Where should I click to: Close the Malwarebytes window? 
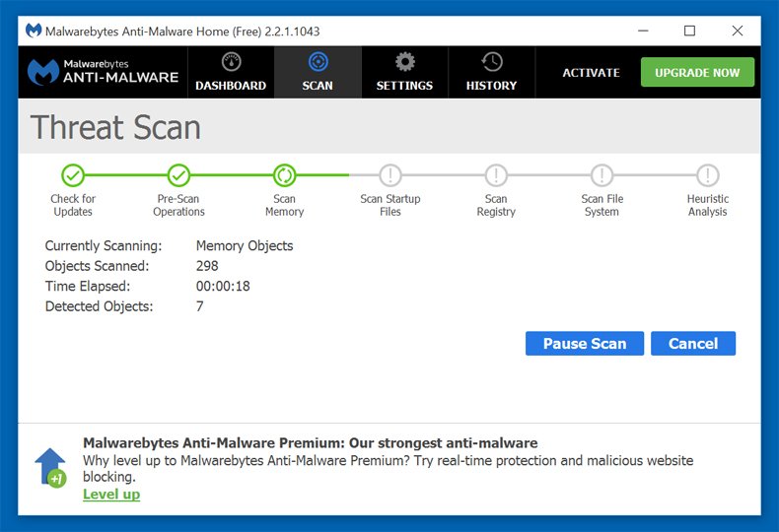[x=738, y=31]
